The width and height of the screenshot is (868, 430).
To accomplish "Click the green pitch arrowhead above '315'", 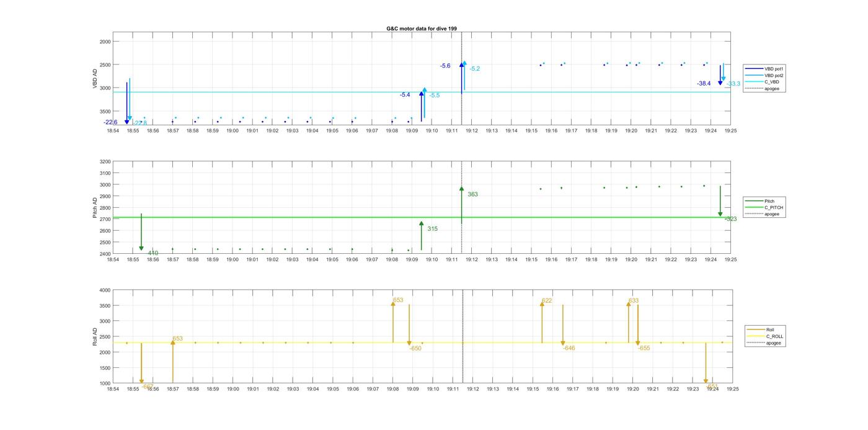I will click(422, 223).
